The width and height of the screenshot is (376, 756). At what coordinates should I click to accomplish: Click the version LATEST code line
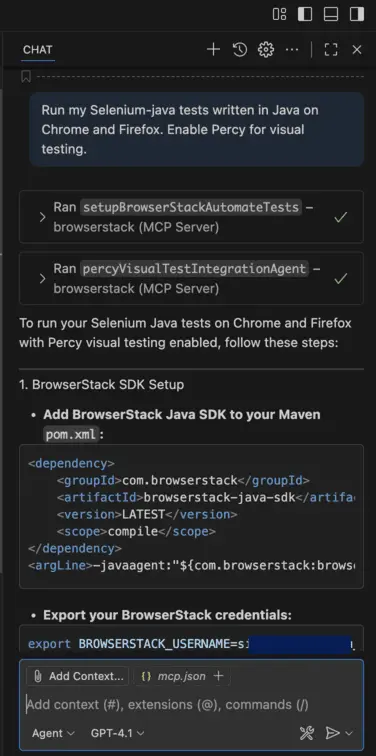click(x=147, y=514)
